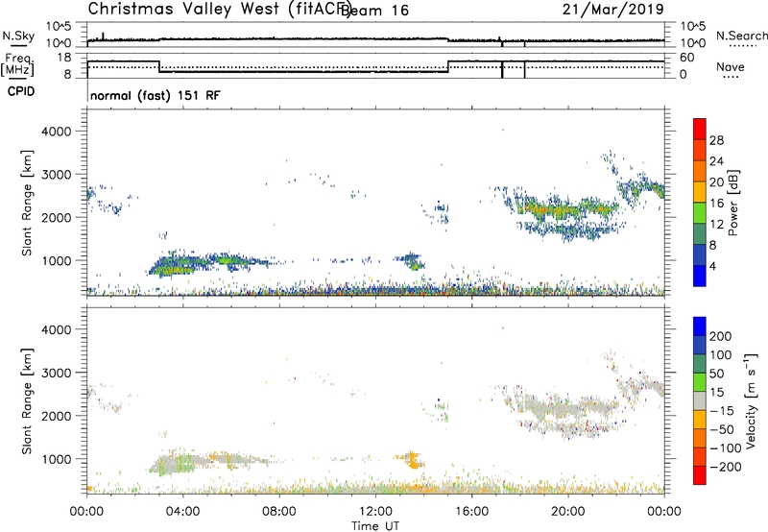Click the 'CPID' label
The height and width of the screenshot is (532, 768).
click(21, 91)
